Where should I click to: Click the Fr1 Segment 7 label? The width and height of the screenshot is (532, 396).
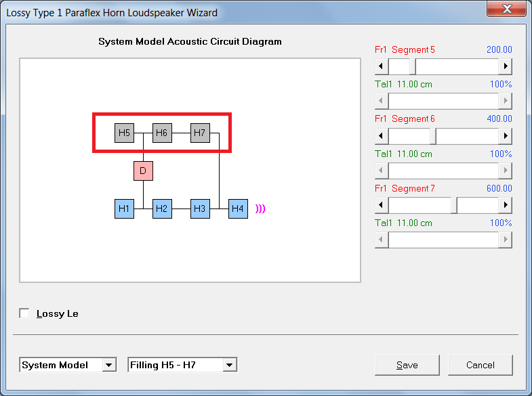pos(405,188)
